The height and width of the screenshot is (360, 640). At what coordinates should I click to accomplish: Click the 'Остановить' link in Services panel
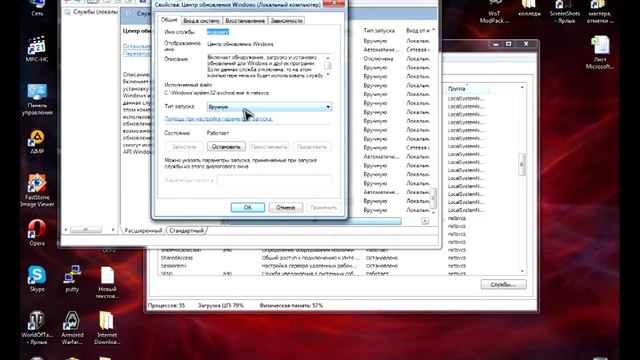point(137,47)
